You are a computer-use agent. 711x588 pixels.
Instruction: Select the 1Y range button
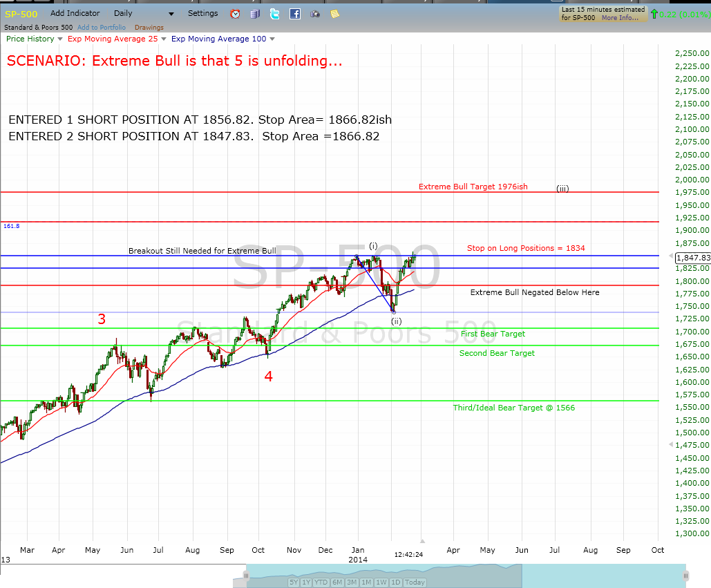(x=306, y=582)
